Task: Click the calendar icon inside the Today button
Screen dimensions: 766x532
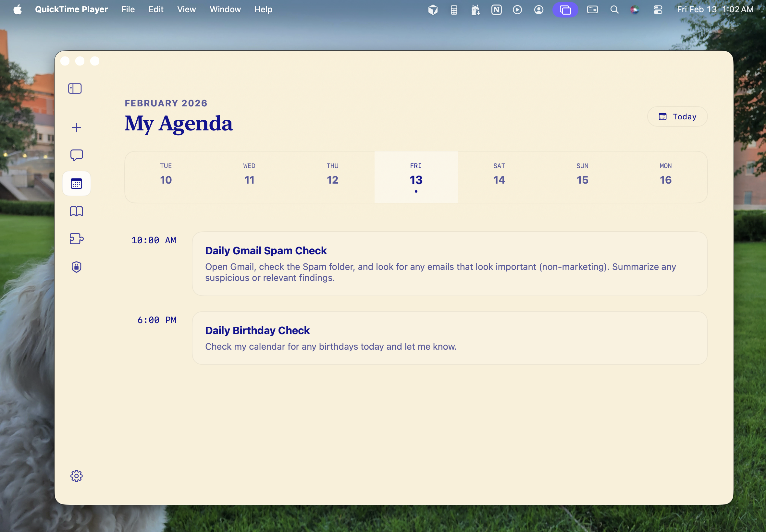Action: click(x=663, y=116)
